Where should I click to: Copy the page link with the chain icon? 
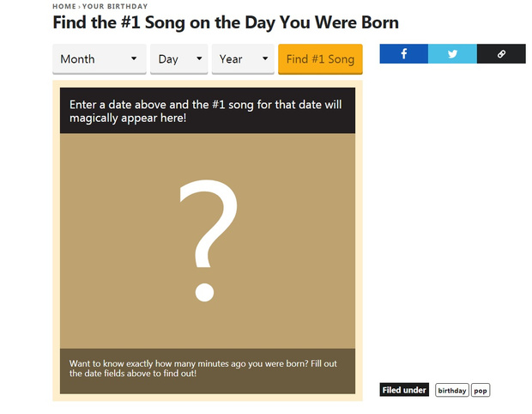coord(501,53)
